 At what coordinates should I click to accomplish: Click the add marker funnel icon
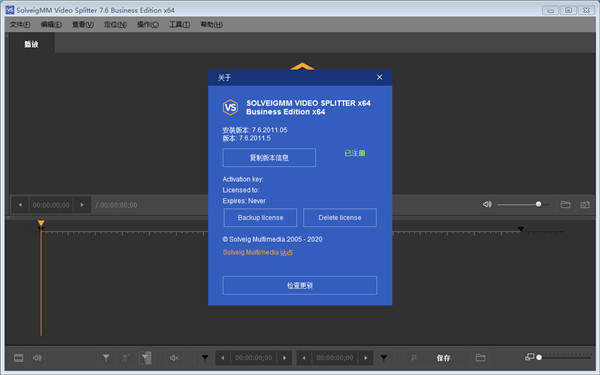tap(106, 358)
